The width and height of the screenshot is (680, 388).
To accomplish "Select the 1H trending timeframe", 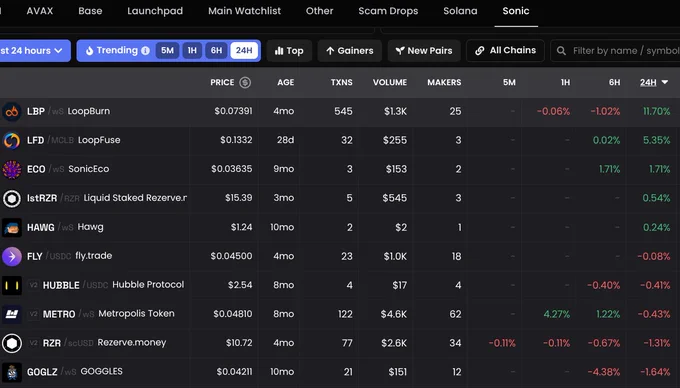I will pos(192,51).
